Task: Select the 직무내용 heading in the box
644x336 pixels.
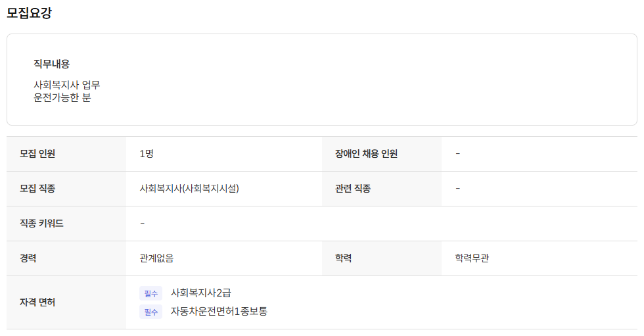Action: coord(51,64)
